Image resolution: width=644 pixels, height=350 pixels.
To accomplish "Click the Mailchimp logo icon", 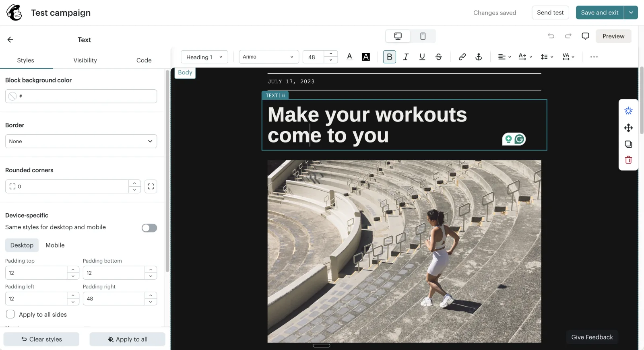I will [14, 12].
